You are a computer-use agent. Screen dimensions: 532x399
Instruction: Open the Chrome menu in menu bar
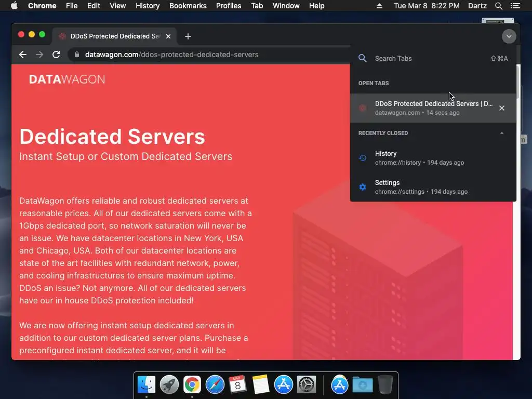pos(42,6)
